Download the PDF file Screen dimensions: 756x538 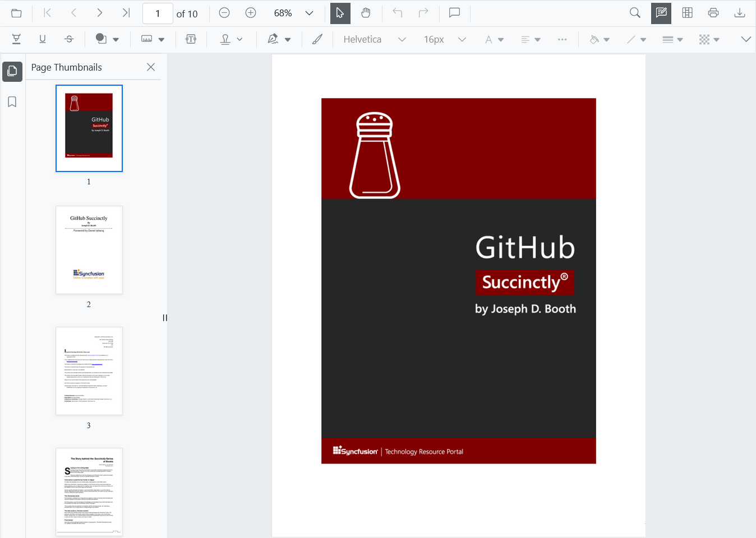[x=740, y=13]
